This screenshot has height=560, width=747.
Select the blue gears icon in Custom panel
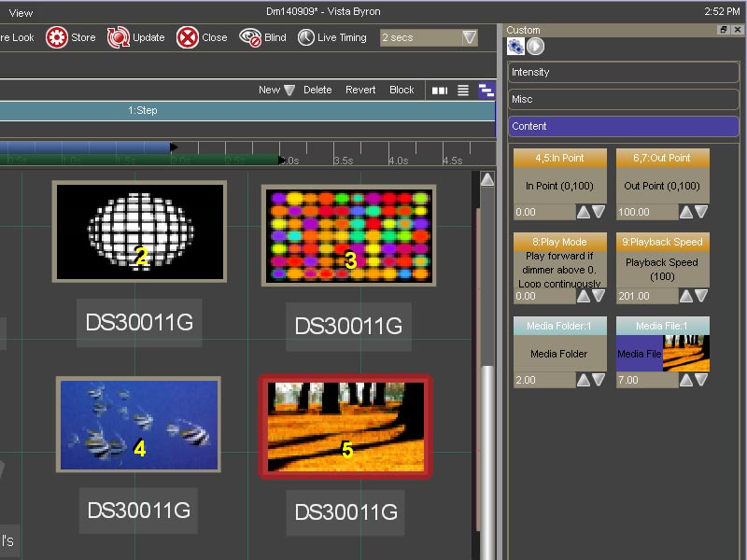(x=515, y=47)
